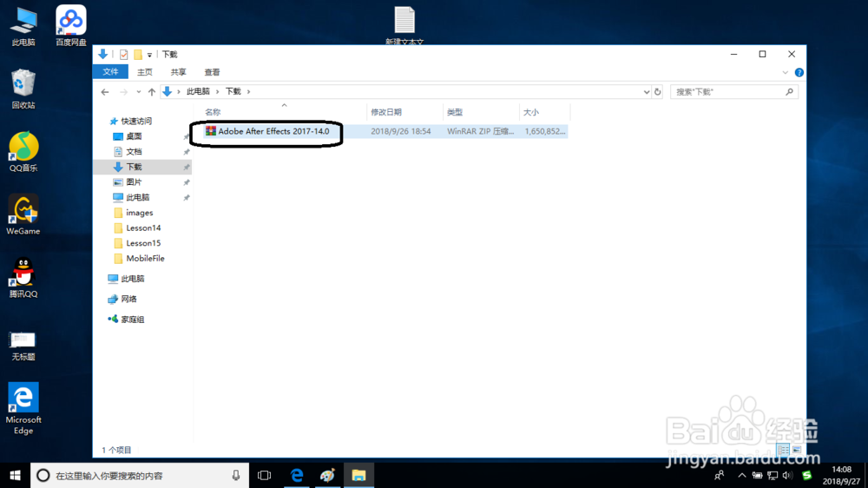
Task: Select 家庭组 in the navigation pane
Action: pyautogui.click(x=132, y=320)
